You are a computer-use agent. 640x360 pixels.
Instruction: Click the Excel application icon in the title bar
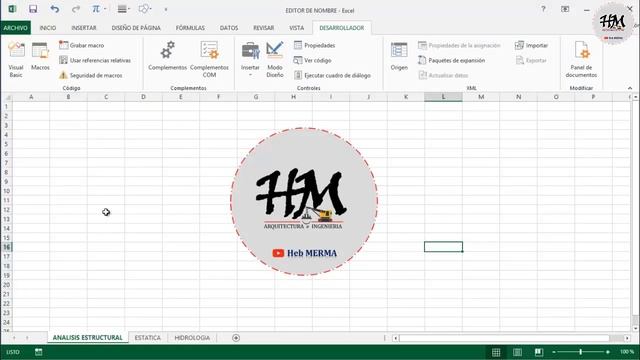tap(12, 9)
